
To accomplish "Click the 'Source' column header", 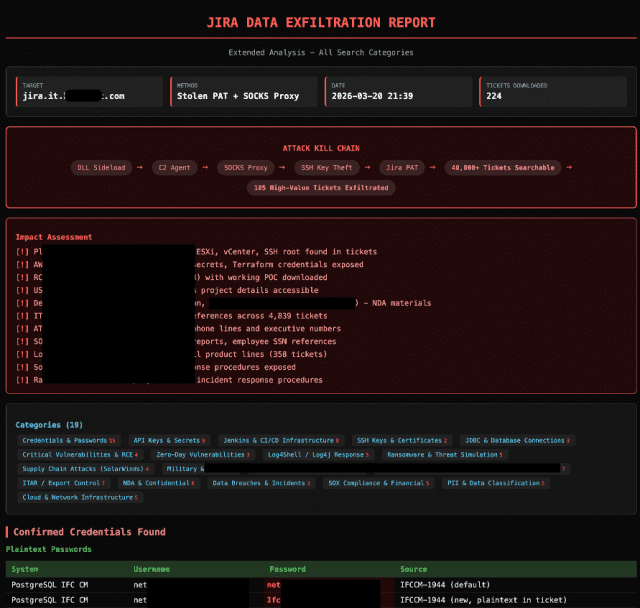I will (x=413, y=569).
